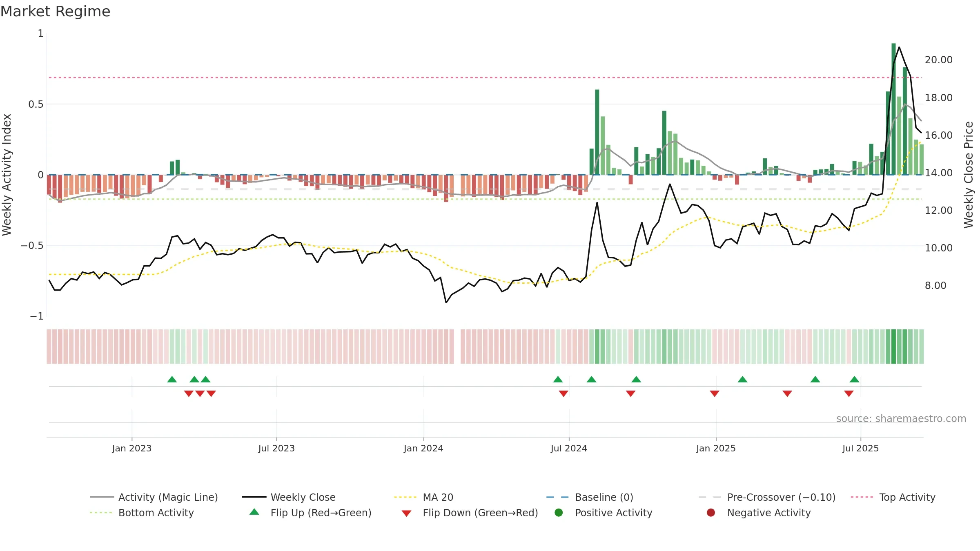Toggle Flip Down (Green→Red) legend entry
Screen dimensions: 980x551
470,513
